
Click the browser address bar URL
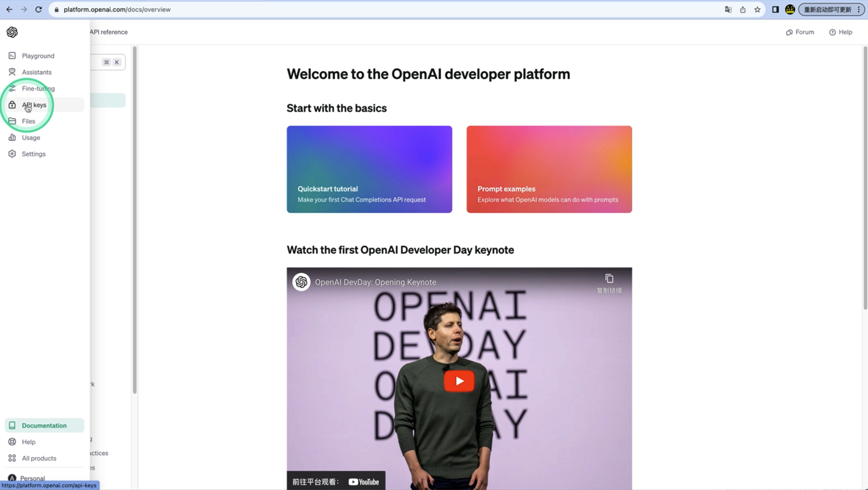117,10
